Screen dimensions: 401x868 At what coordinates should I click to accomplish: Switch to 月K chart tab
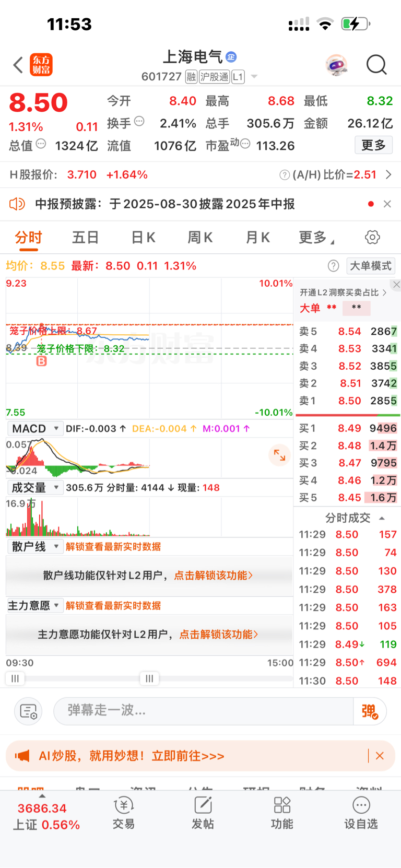pyautogui.click(x=257, y=238)
